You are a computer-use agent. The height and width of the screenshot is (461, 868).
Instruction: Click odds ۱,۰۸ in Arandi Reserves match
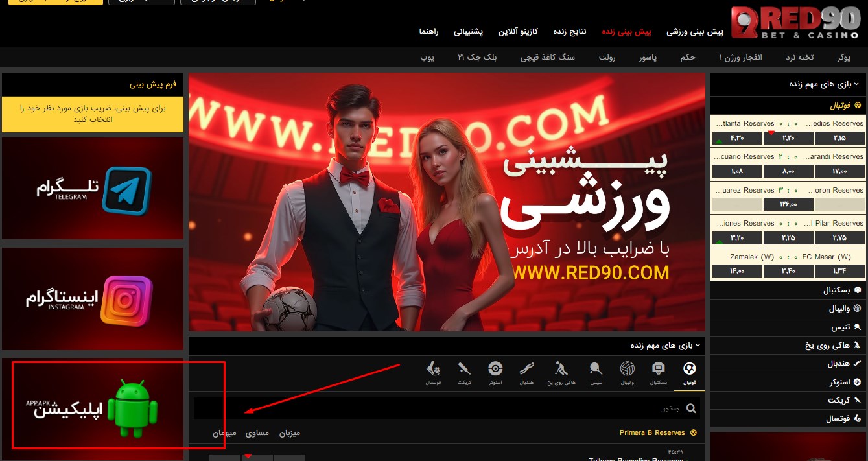736,171
